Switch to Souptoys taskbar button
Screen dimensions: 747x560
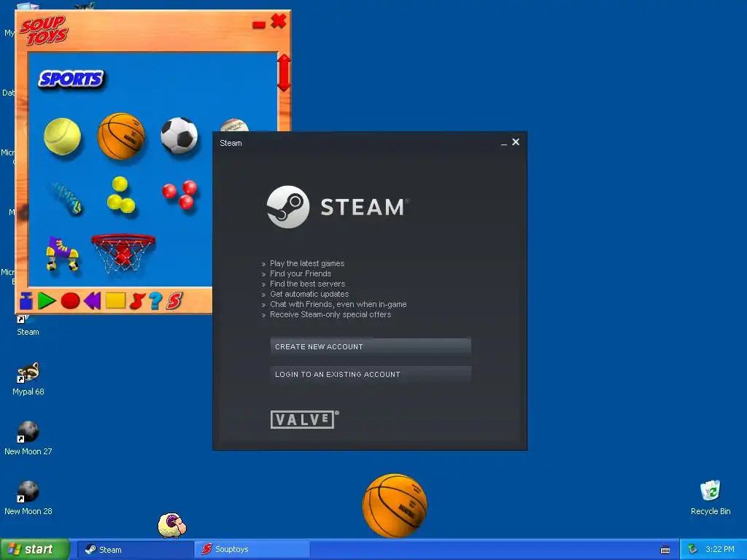(252, 550)
